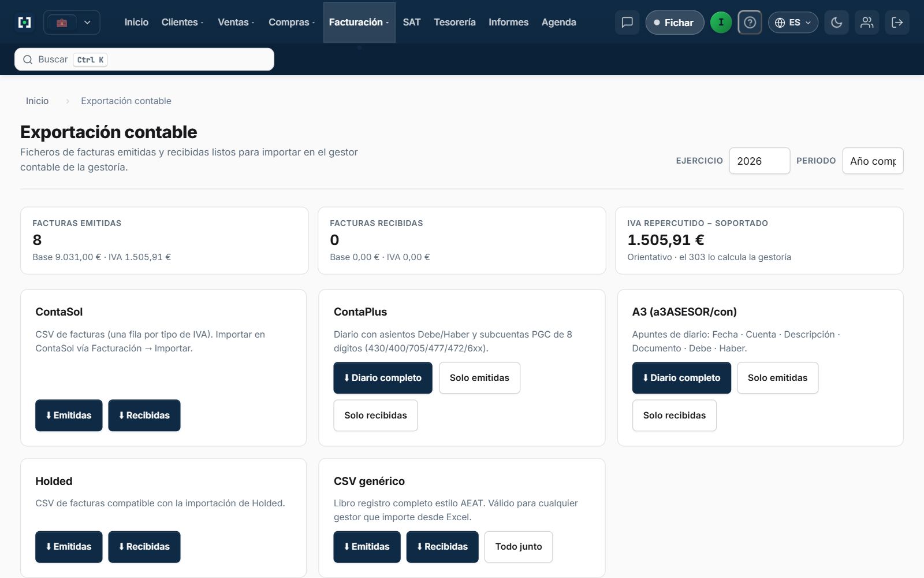The image size is (924, 578).
Task: Open the Facturación menu
Action: coord(359,22)
